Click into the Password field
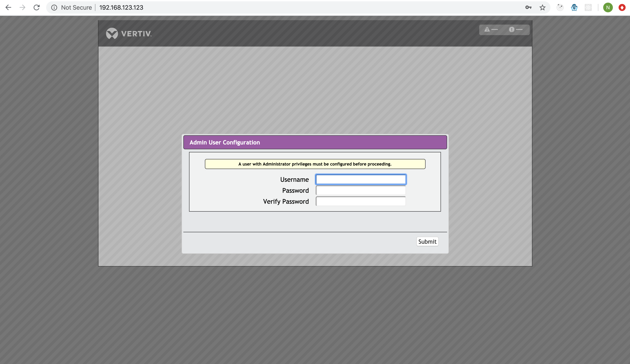 (x=361, y=191)
